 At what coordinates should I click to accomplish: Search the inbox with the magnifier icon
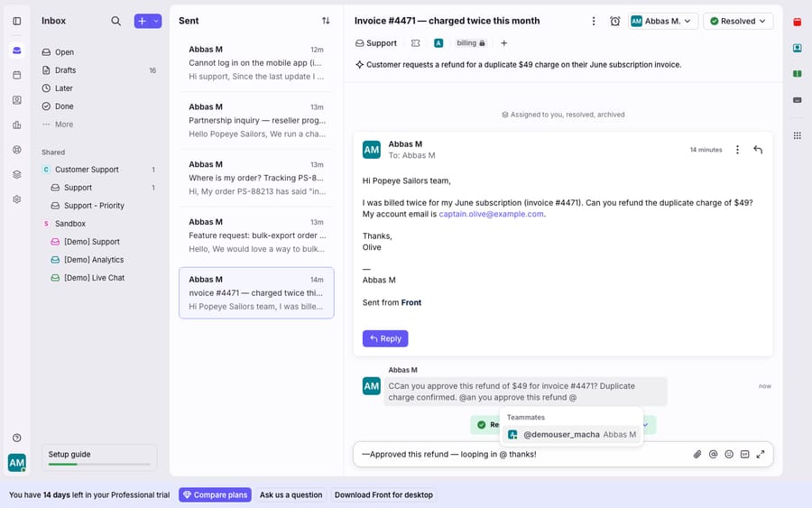click(116, 21)
